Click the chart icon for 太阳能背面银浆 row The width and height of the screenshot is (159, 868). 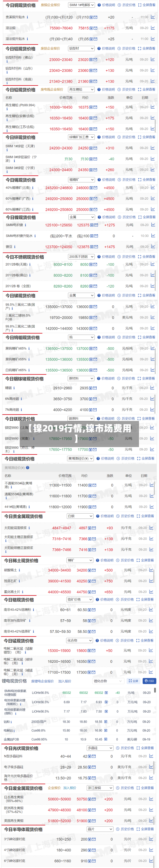click(151, 528)
